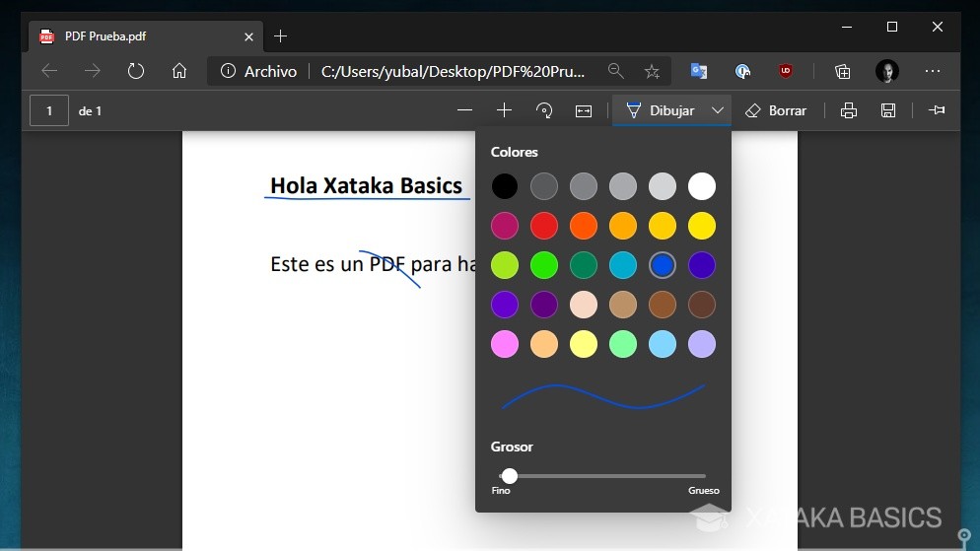Image resolution: width=980 pixels, height=551 pixels.
Task: Pick the pastel lavender swatch
Action: pyautogui.click(x=702, y=344)
